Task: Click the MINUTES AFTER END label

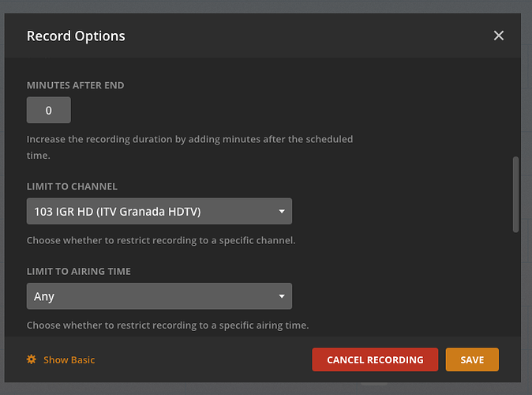Action: [x=76, y=85]
